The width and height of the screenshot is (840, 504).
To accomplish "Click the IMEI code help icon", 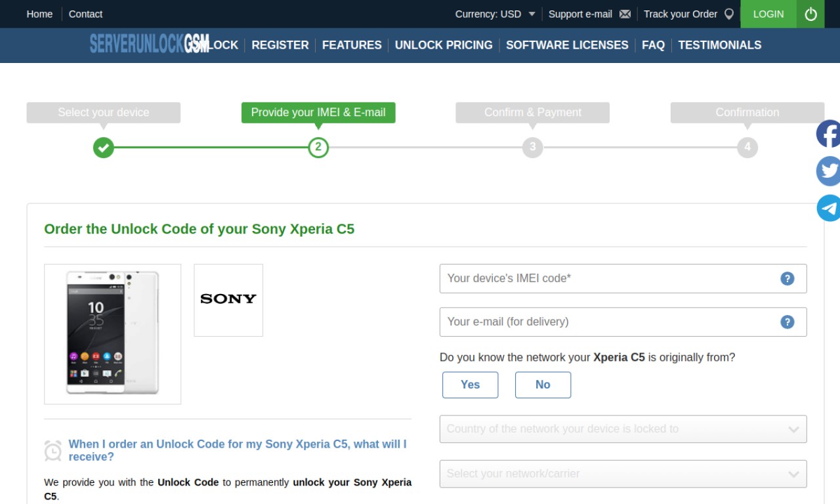I will pos(787,278).
